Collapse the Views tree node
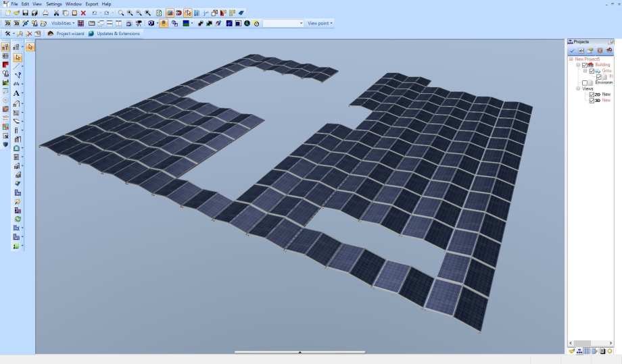The height and width of the screenshot is (364, 622). point(578,88)
